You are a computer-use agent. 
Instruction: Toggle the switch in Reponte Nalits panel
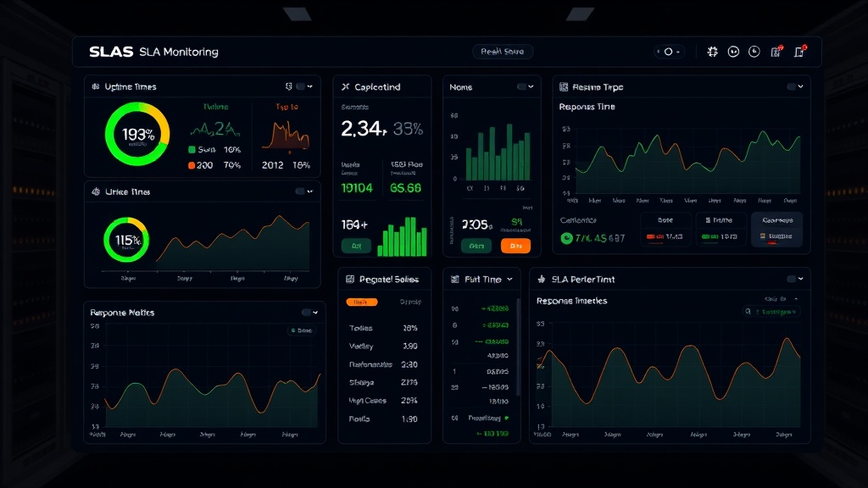tap(306, 313)
